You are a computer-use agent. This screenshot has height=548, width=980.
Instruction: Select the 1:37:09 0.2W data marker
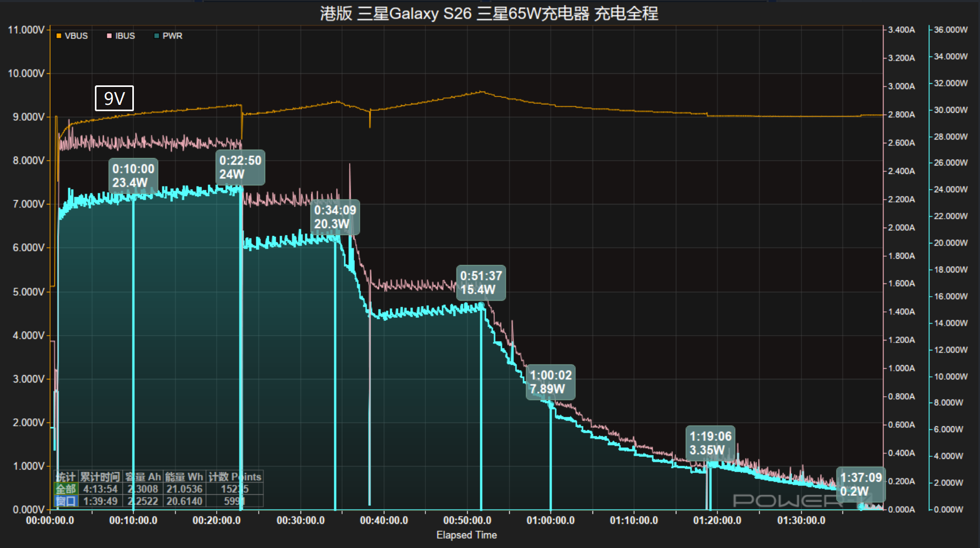point(861,484)
